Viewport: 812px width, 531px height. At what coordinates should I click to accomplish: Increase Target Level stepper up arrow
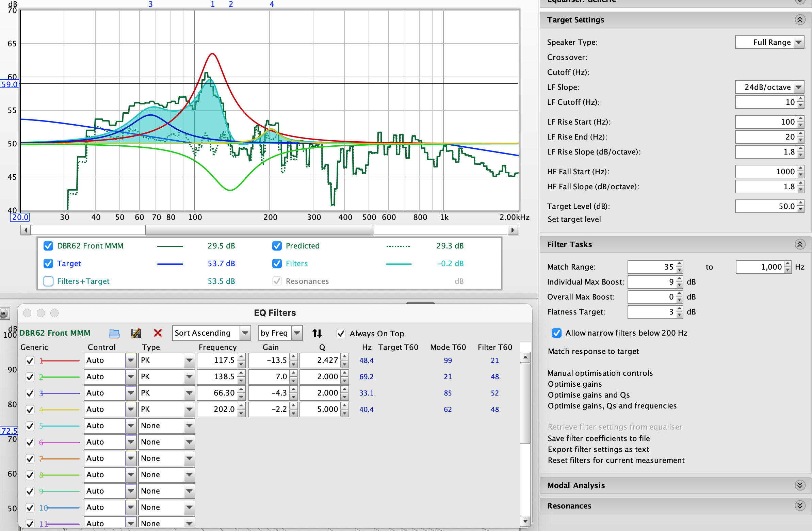click(x=801, y=204)
